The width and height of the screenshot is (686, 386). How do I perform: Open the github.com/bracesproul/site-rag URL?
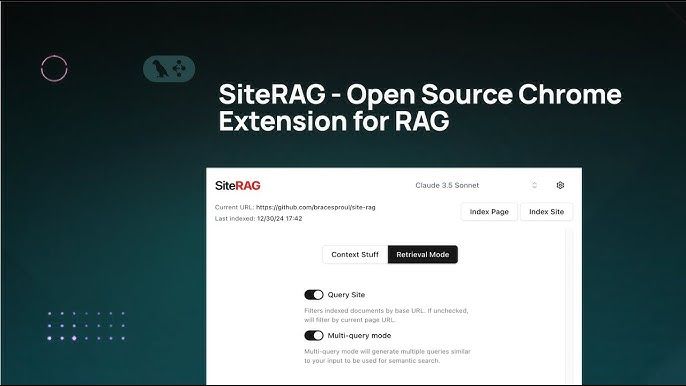(315, 207)
